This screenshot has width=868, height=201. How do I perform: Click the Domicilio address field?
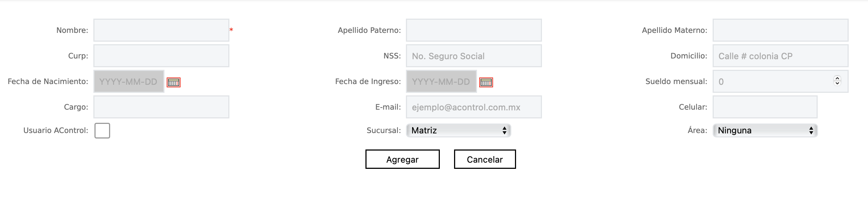coord(780,56)
